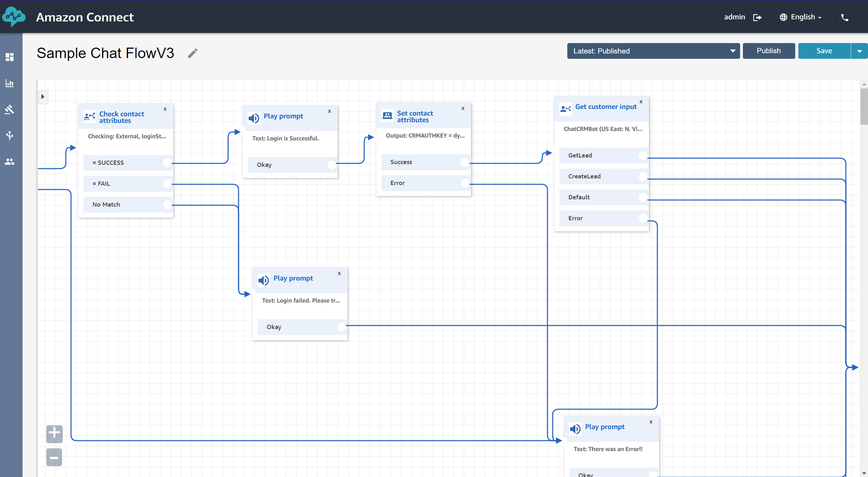Click the Check contact attributes block icon
The width and height of the screenshot is (868, 477).
click(89, 117)
